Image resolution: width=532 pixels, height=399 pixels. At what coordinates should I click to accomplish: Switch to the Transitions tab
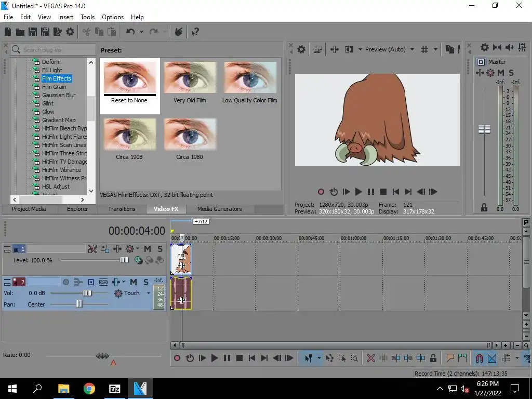(x=122, y=209)
